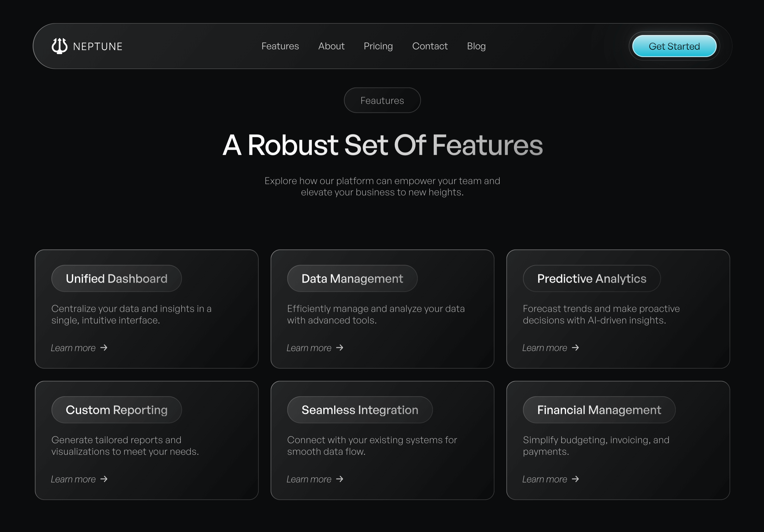Viewport: 764px width, 532px height.
Task: Click the Feautures section badge
Action: click(382, 100)
